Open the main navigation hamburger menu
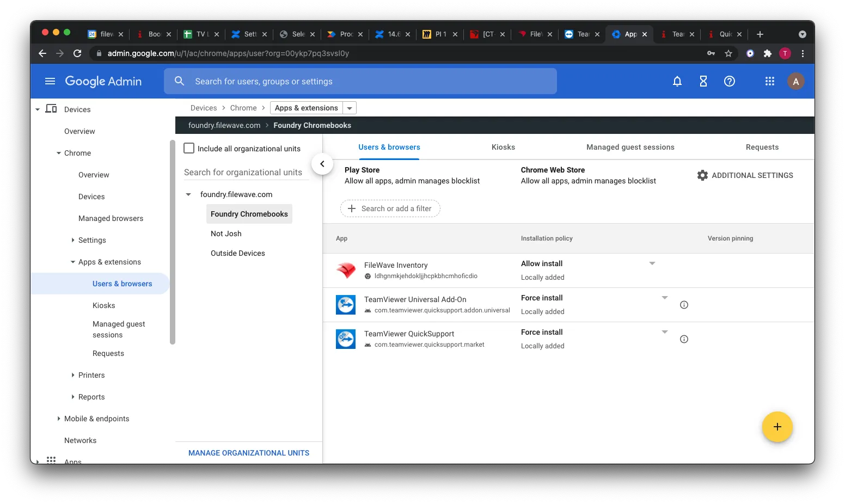 coord(50,81)
